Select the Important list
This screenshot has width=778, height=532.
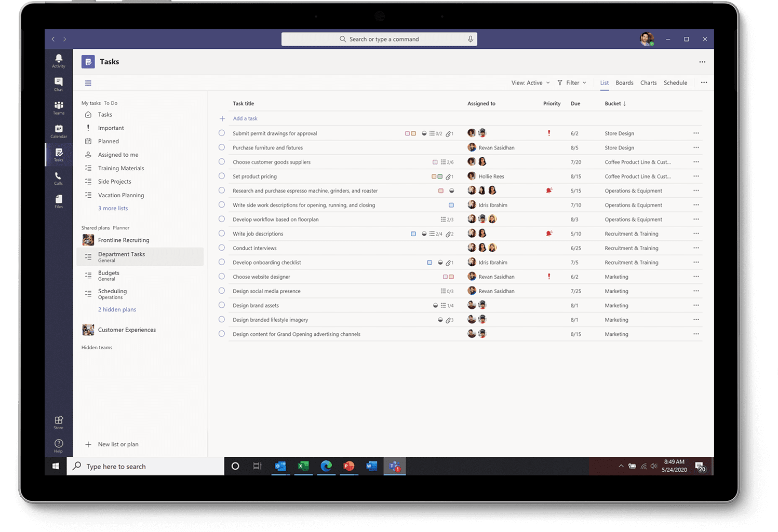111,128
